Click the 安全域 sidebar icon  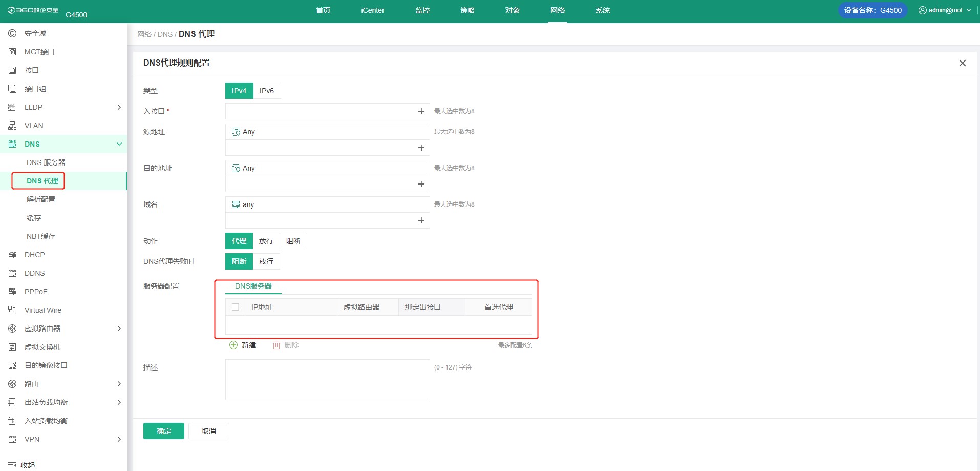(12, 33)
